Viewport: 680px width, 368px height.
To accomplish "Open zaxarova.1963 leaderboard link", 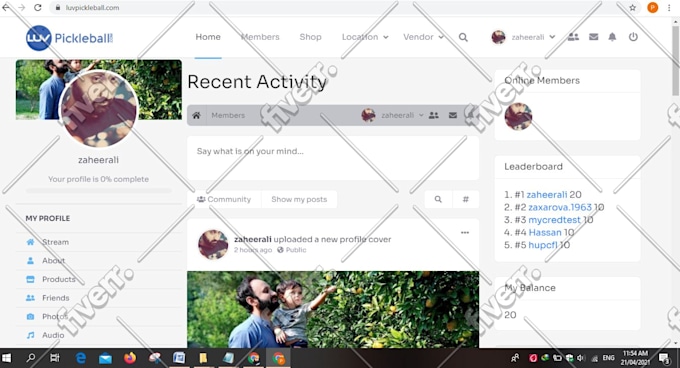I will (x=560, y=207).
